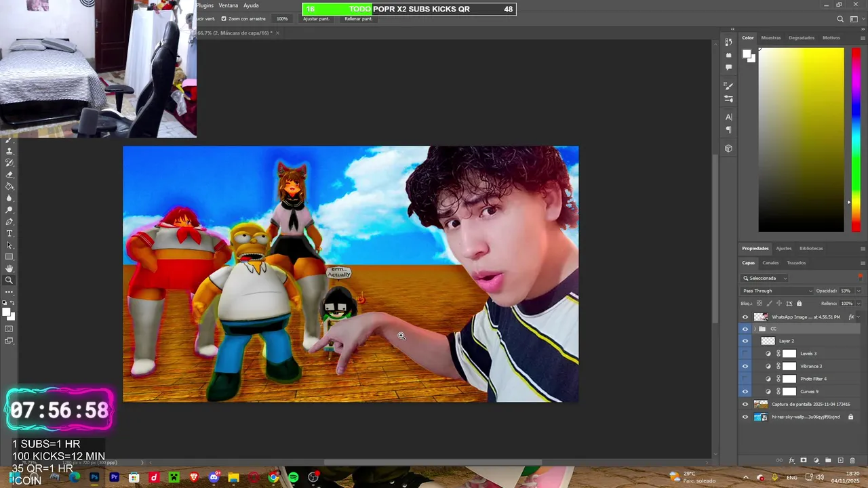The height and width of the screenshot is (488, 868).
Task: Switch to the Canales tab
Action: click(771, 263)
